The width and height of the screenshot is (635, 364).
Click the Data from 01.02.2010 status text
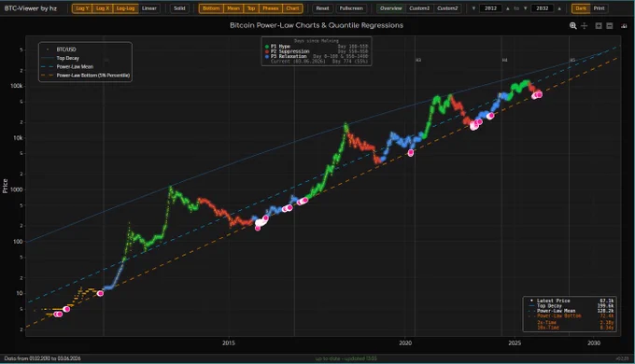43,358
